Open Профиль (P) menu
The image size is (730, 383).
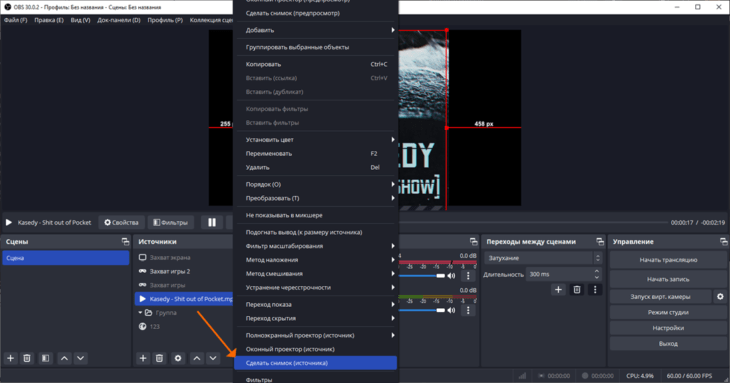pyautogui.click(x=165, y=20)
